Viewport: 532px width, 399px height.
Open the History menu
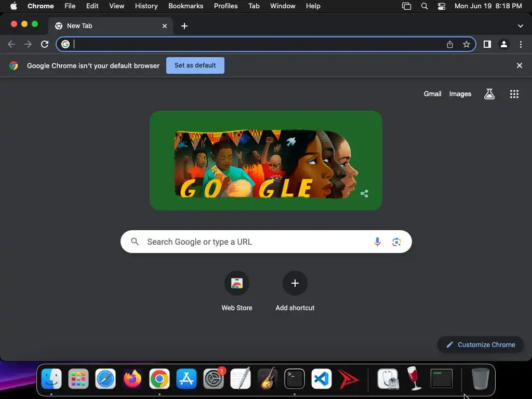(x=146, y=6)
